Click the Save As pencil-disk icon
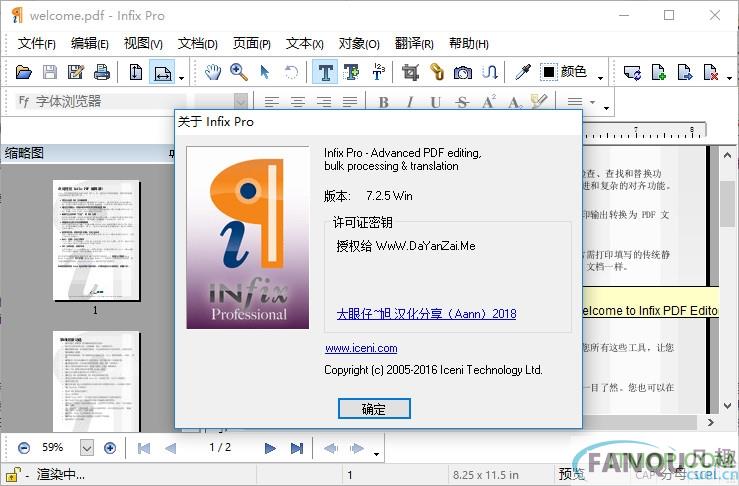The image size is (739, 486). click(x=75, y=72)
